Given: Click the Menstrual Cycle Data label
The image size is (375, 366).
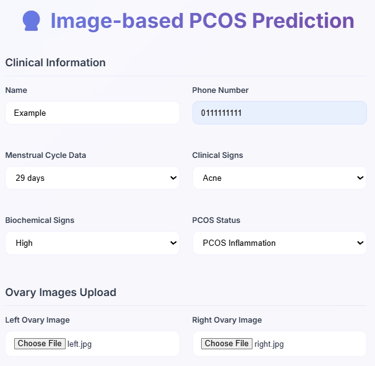Looking at the screenshot, I should [x=46, y=155].
